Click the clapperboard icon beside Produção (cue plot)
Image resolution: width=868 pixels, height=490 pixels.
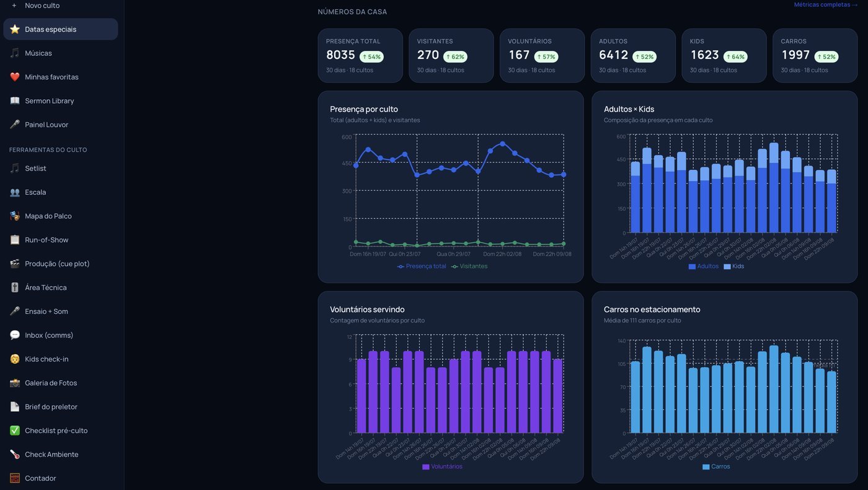[15, 264]
